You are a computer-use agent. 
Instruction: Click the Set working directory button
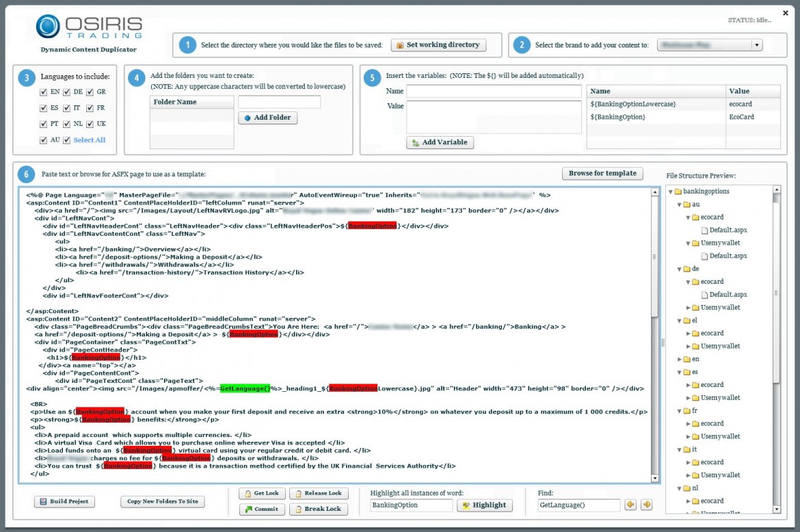[438, 45]
